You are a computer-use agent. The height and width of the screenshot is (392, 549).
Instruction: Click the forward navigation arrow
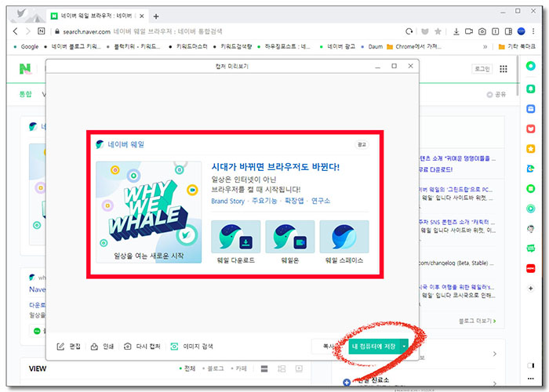[28, 31]
